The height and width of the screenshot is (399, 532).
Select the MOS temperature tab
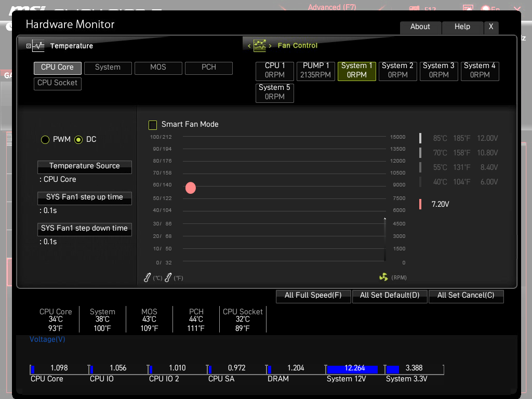158,68
